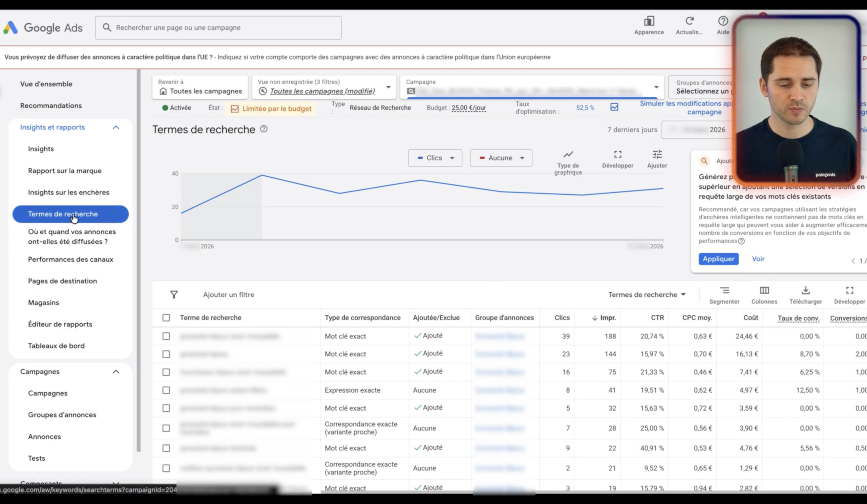Check the row with 188 impressions
867x504 pixels.
click(x=166, y=336)
